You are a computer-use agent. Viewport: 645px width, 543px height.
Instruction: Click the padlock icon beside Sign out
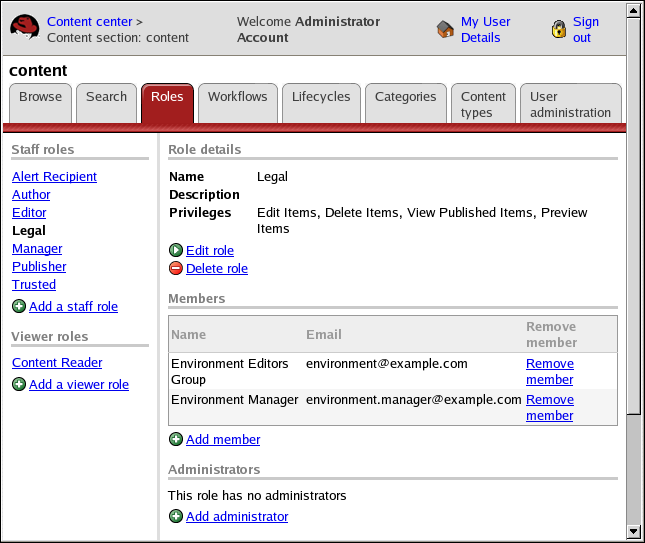coord(559,30)
